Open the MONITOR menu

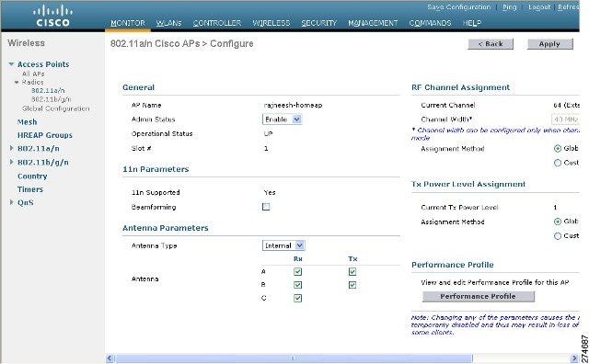click(x=128, y=23)
